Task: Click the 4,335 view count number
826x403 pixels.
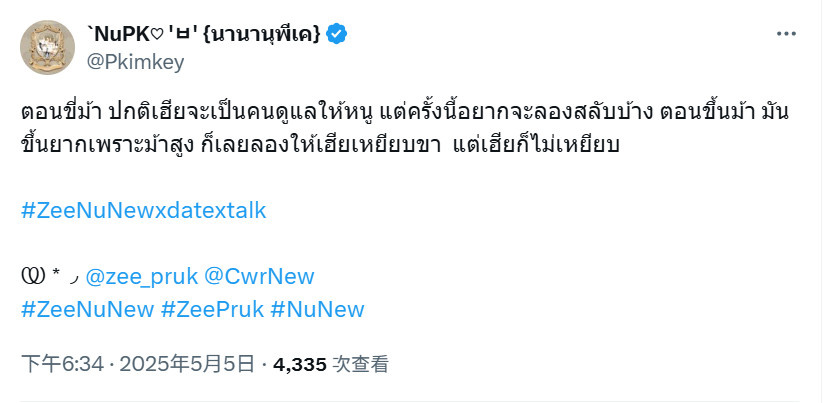Action: pyautogui.click(x=300, y=364)
